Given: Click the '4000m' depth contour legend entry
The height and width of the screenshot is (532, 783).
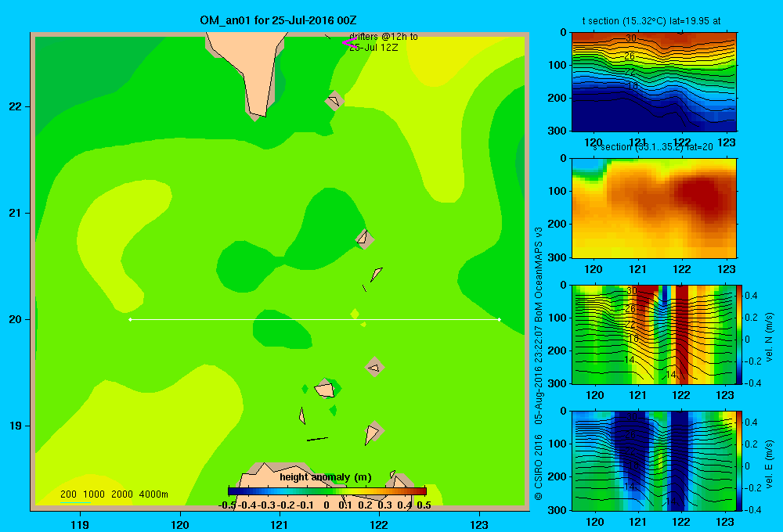Looking at the screenshot, I should coord(153,494).
